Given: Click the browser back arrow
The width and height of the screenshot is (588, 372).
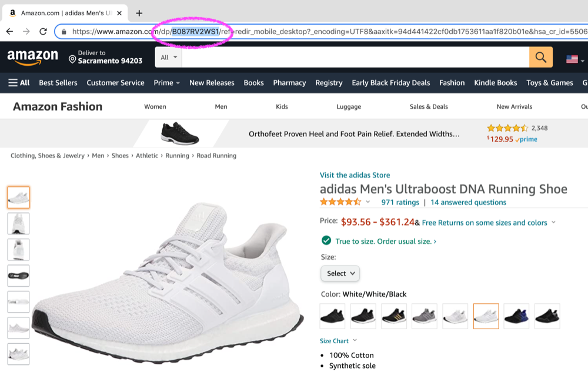Looking at the screenshot, I should (9, 32).
